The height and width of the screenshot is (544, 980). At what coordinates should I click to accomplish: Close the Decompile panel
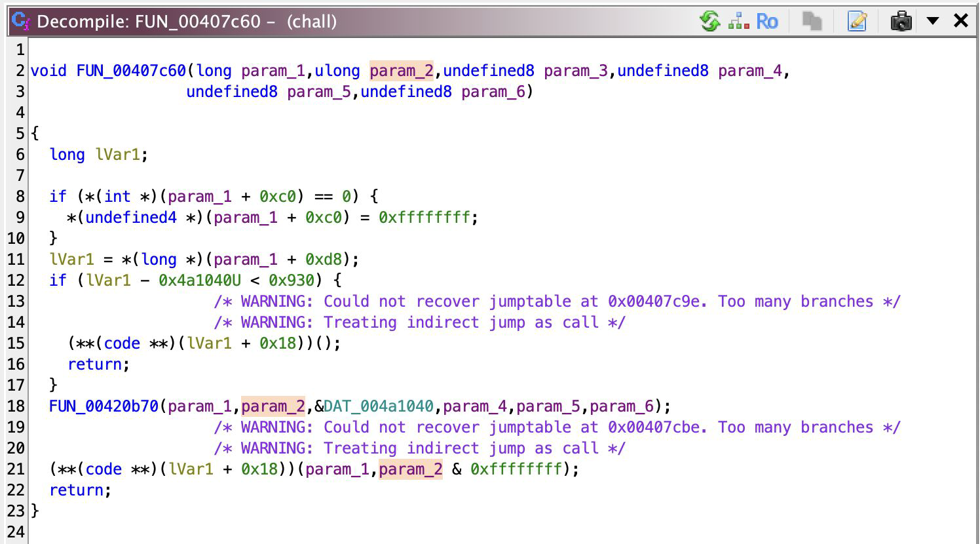960,22
